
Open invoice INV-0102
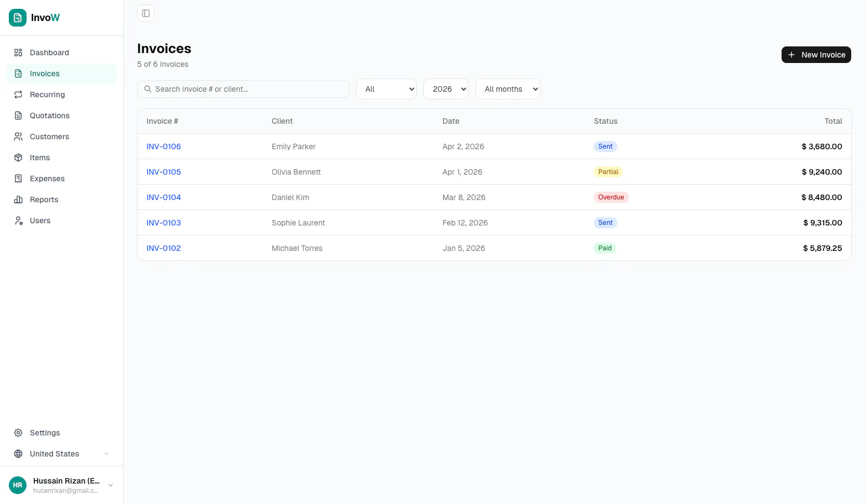pyautogui.click(x=164, y=248)
